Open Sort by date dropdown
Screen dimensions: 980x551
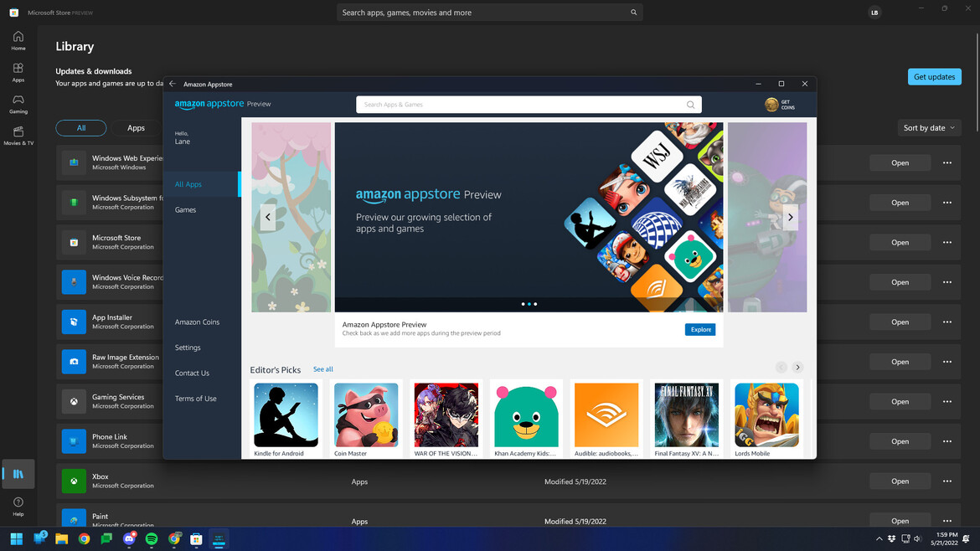(x=929, y=127)
